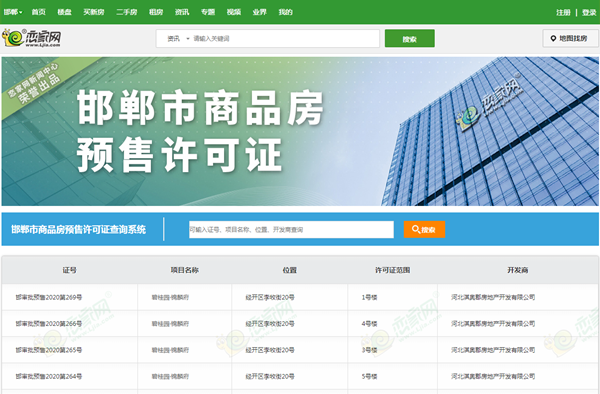Open 二手房 in the navigation bar

pyautogui.click(x=127, y=12)
